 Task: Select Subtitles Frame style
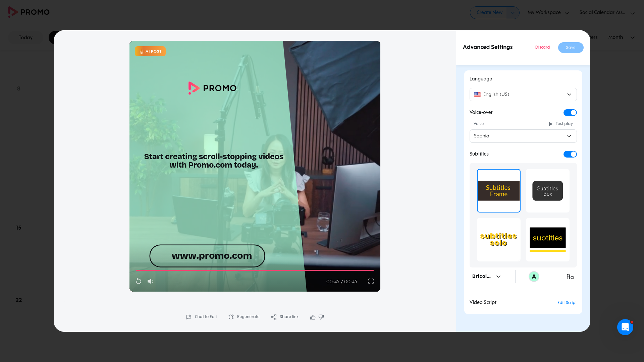pyautogui.click(x=499, y=191)
